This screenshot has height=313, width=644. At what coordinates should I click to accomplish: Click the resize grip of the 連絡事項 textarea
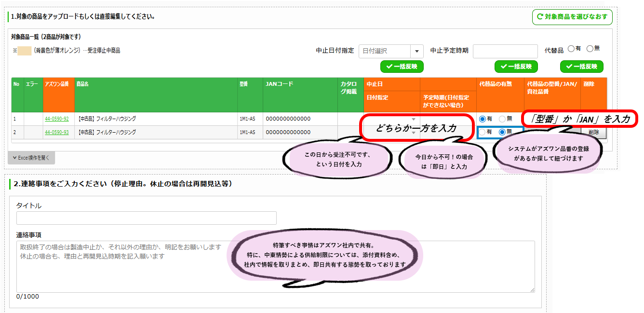point(533,289)
